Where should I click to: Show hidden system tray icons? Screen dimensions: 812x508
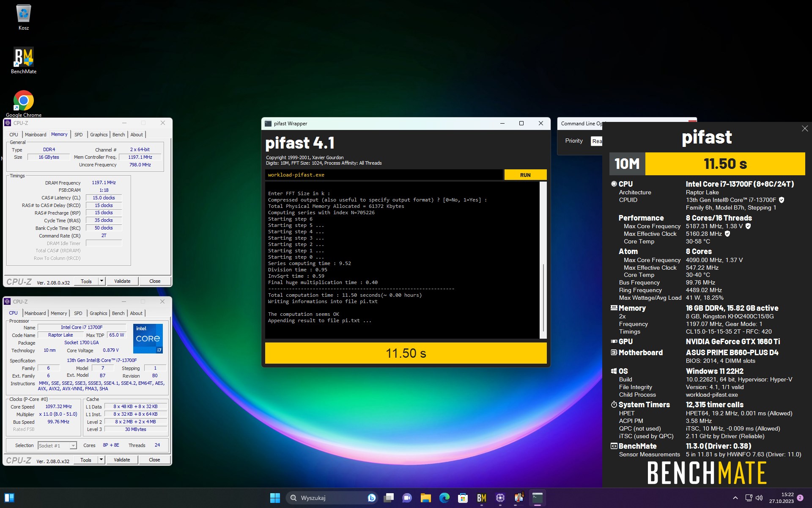735,498
